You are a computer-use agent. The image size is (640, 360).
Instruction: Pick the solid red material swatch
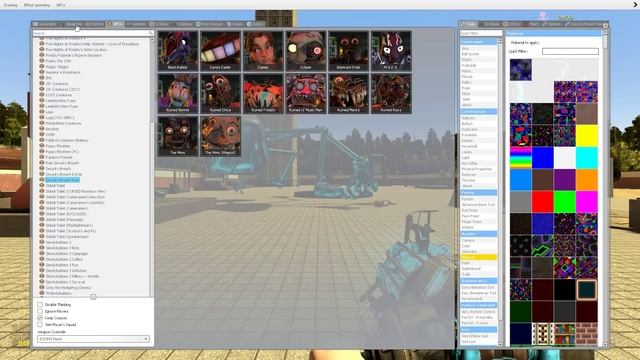pyautogui.click(x=542, y=202)
